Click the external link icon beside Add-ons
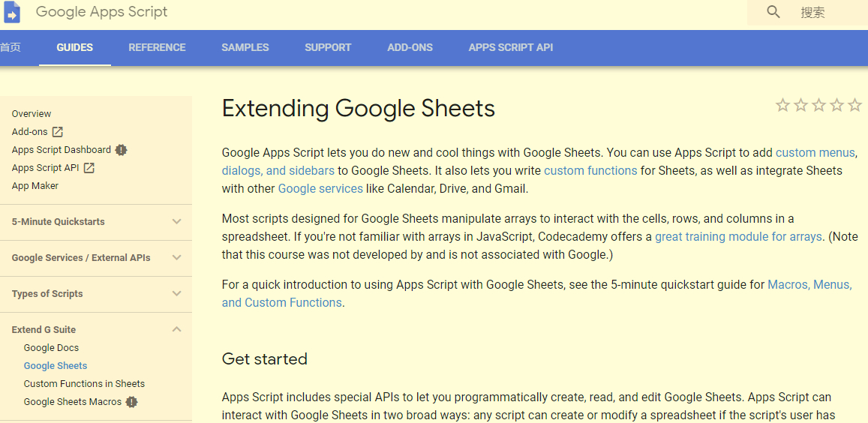Image resolution: width=868 pixels, height=423 pixels. click(58, 132)
